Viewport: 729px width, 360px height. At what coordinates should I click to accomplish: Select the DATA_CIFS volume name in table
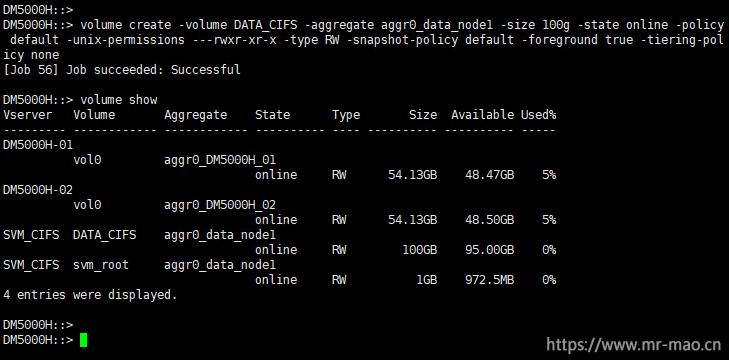tap(105, 235)
